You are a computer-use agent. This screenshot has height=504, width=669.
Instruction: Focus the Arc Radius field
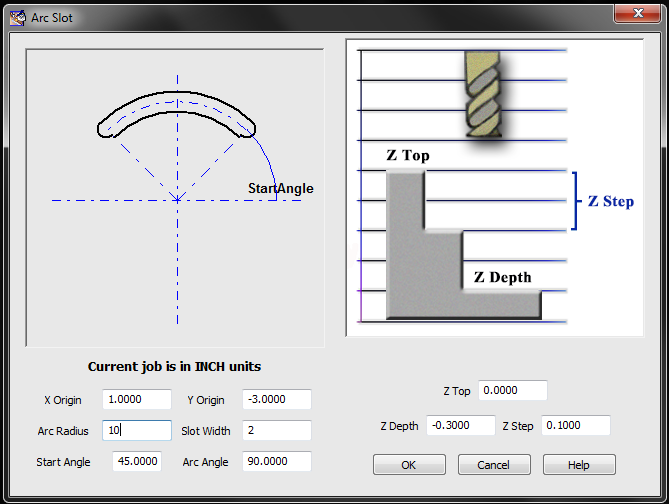point(137,430)
